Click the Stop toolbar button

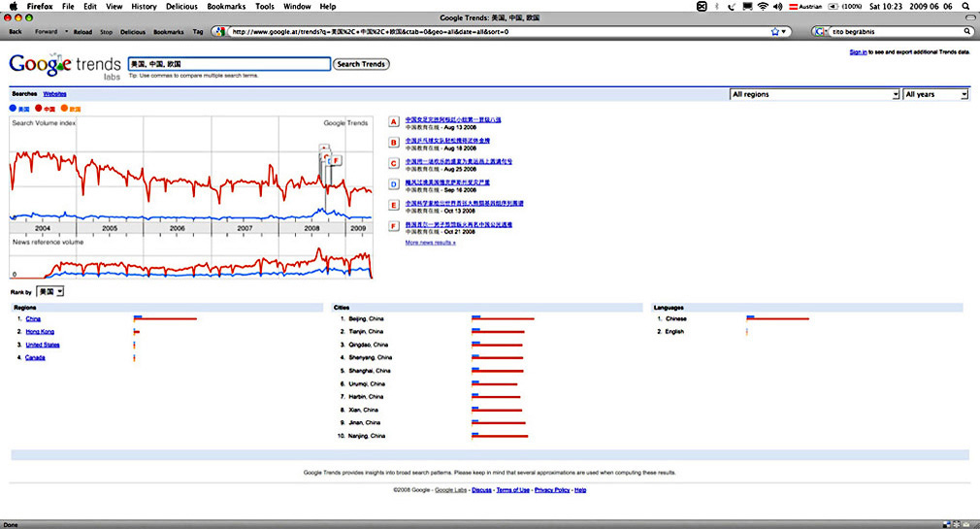[x=107, y=32]
